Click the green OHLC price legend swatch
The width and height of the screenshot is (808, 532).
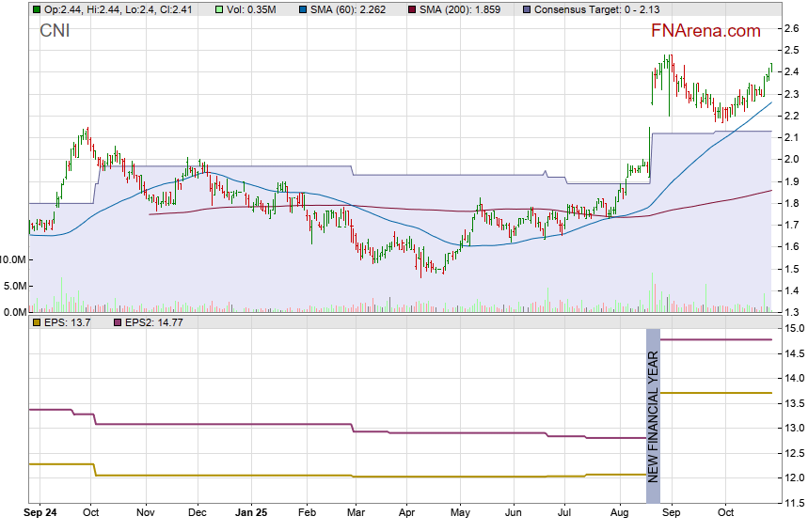[36, 9]
